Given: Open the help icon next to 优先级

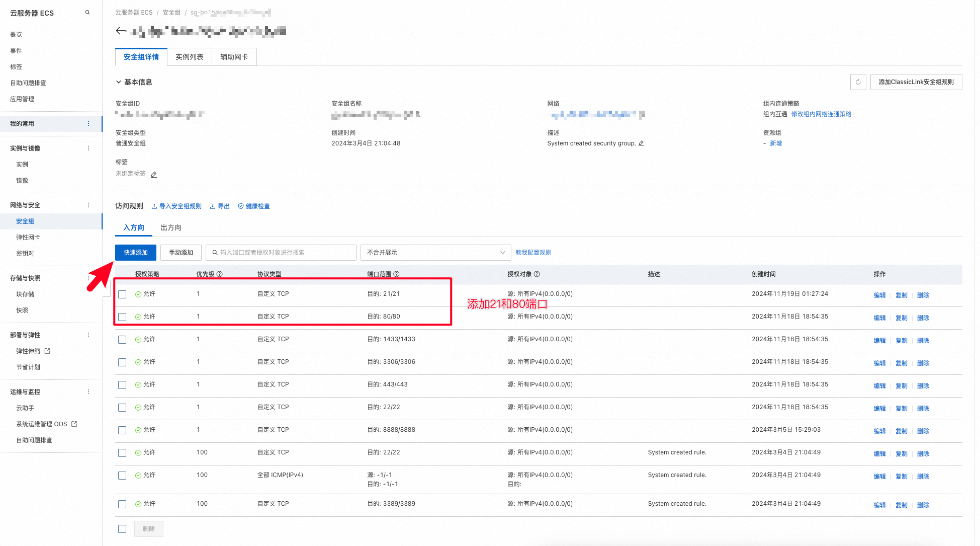Looking at the screenshot, I should (x=220, y=274).
